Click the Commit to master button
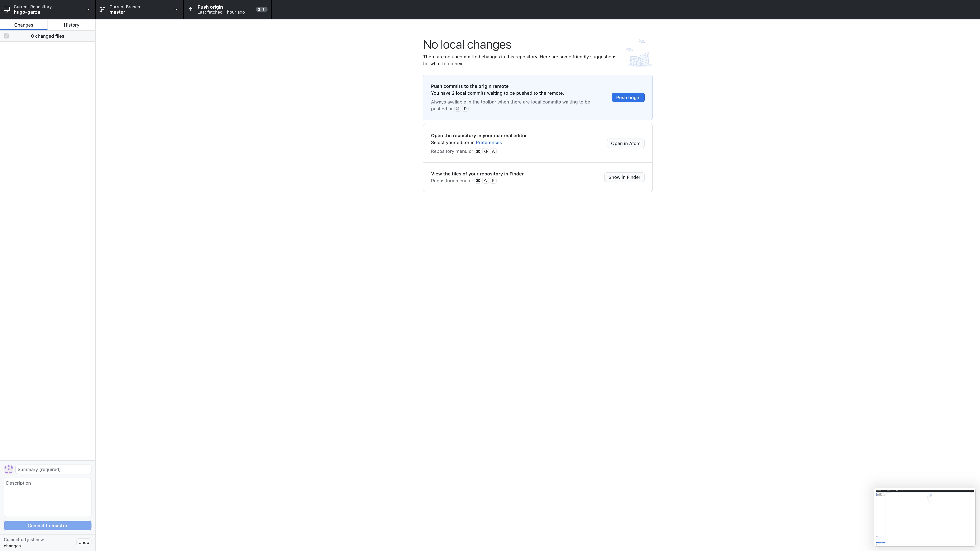Image resolution: width=980 pixels, height=551 pixels. (x=47, y=526)
